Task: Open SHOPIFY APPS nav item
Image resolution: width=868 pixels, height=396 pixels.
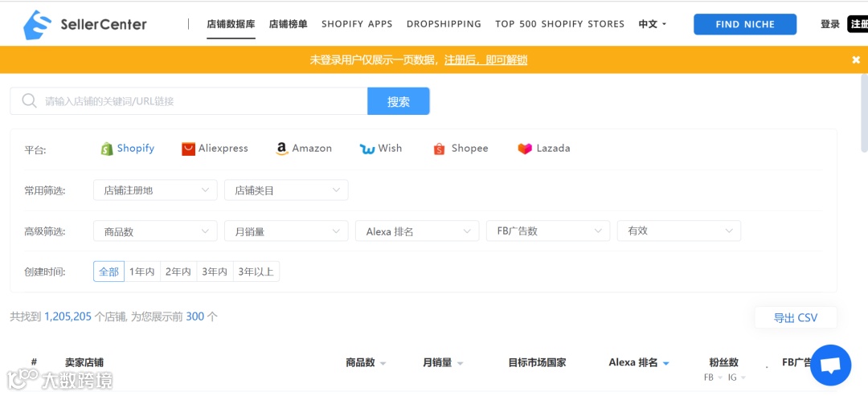Action: (x=357, y=24)
